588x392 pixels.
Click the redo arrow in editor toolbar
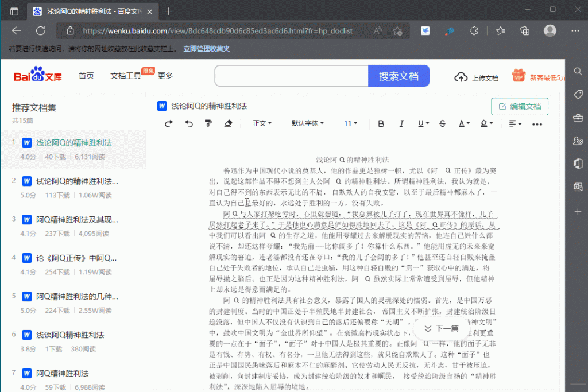click(169, 123)
